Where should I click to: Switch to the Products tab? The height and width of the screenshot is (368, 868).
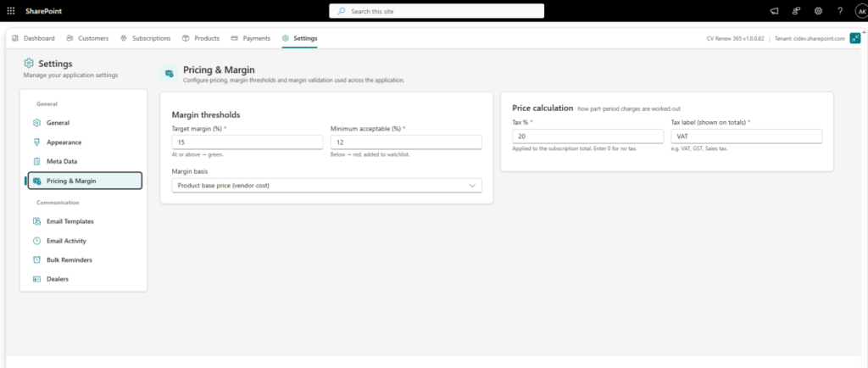[201, 38]
